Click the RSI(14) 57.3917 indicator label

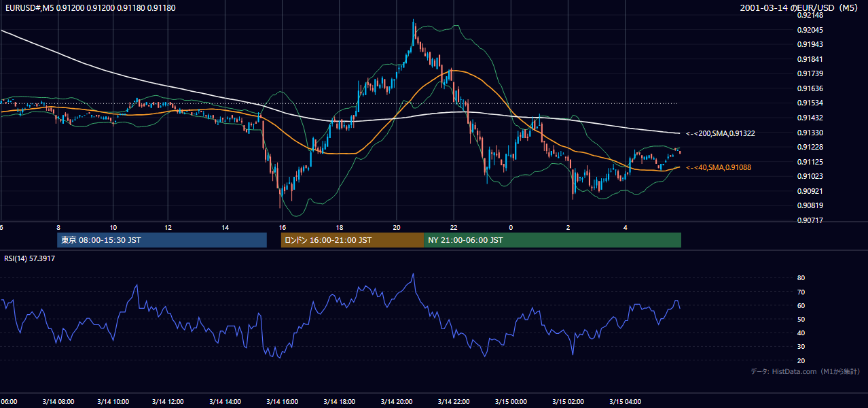coord(30,258)
